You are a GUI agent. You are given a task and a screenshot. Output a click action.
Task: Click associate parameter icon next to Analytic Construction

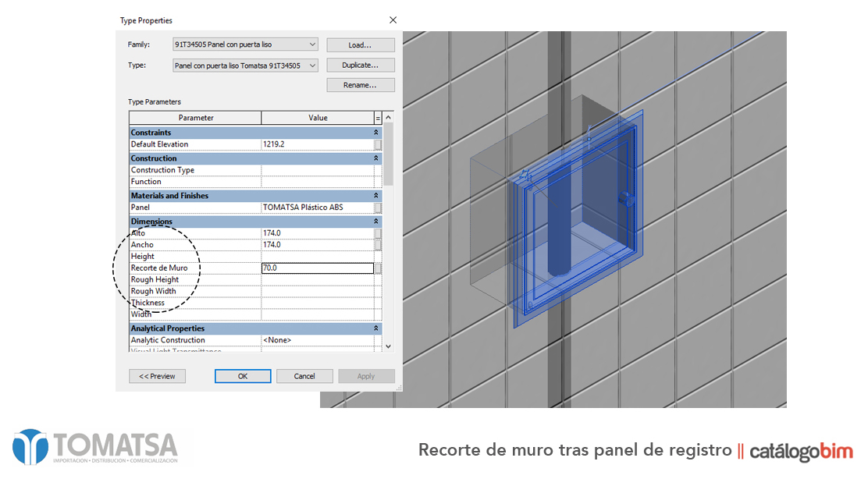[x=378, y=339]
